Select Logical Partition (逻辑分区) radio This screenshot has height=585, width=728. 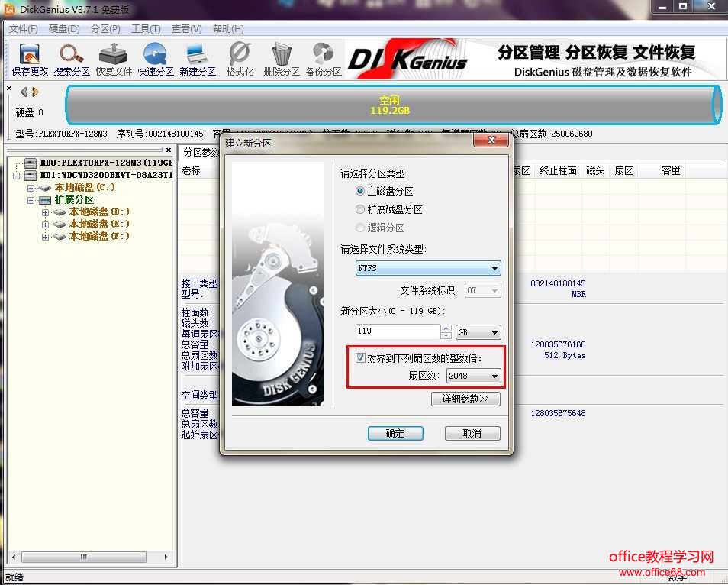coord(360,228)
